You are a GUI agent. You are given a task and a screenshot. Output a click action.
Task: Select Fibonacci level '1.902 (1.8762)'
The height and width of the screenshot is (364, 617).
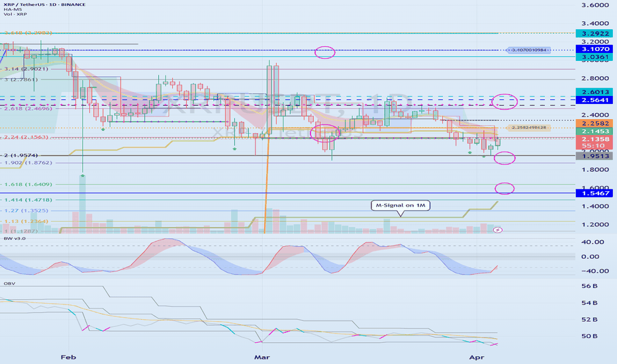[28, 163]
